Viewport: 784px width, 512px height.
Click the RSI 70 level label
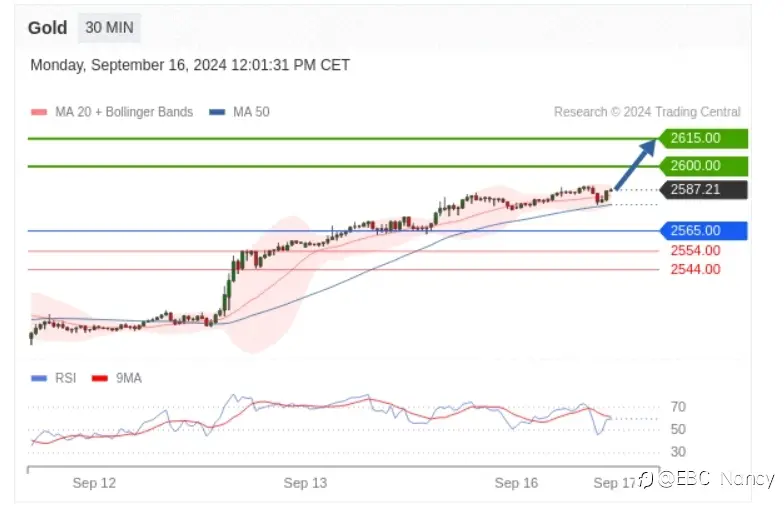[678, 407]
